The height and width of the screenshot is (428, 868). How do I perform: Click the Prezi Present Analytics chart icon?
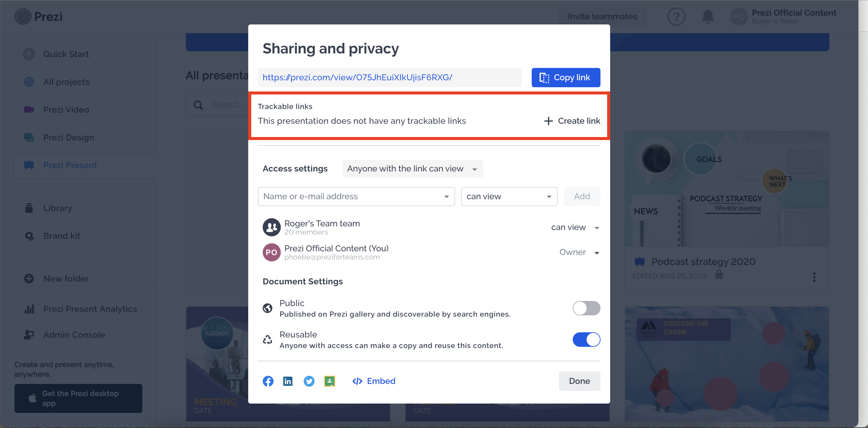click(x=29, y=309)
